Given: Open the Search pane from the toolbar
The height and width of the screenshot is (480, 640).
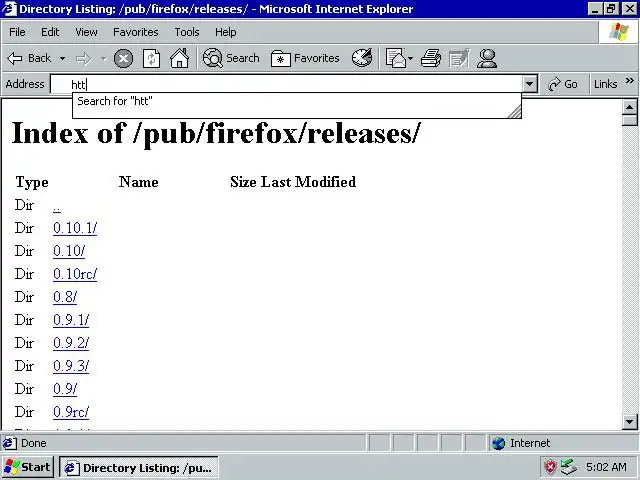Looking at the screenshot, I should 231,58.
